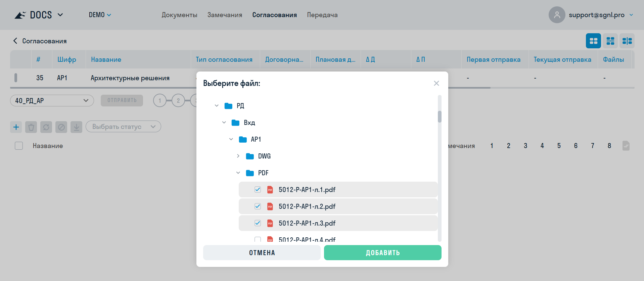Click PDF icon of 5012-Р-АР1-л.2.pdf
This screenshot has height=281, width=644.
pyautogui.click(x=270, y=206)
